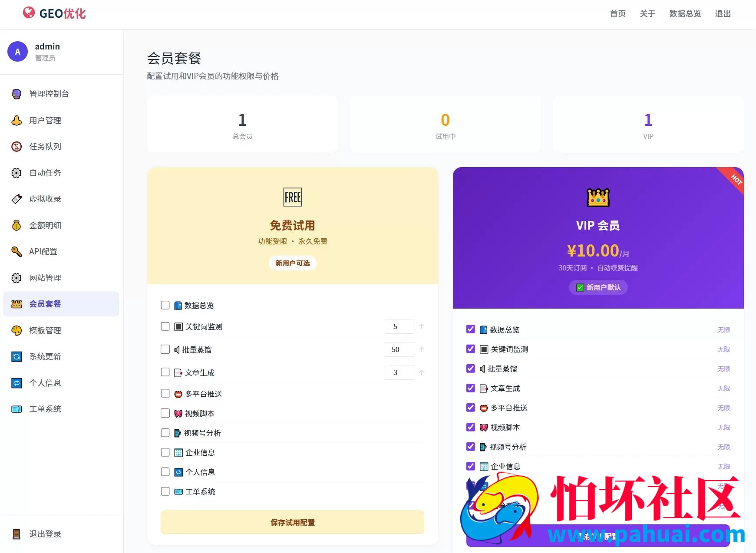Click the 无限 label beside VIP 关键词监测

(x=723, y=349)
